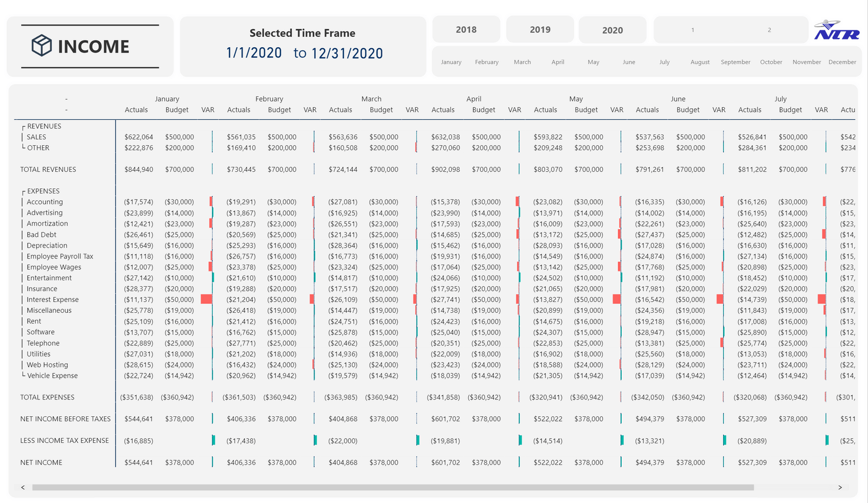Click January TOTAL REVENUES actuals $844,940

[x=138, y=170]
